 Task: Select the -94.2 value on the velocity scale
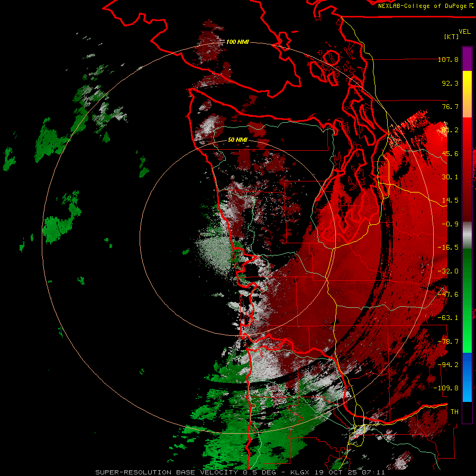click(x=448, y=365)
